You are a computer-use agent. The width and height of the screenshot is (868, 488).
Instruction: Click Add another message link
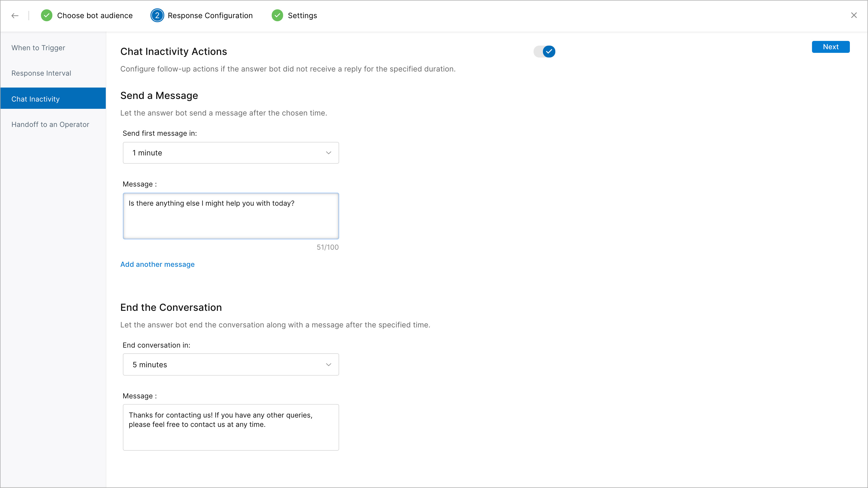157,264
